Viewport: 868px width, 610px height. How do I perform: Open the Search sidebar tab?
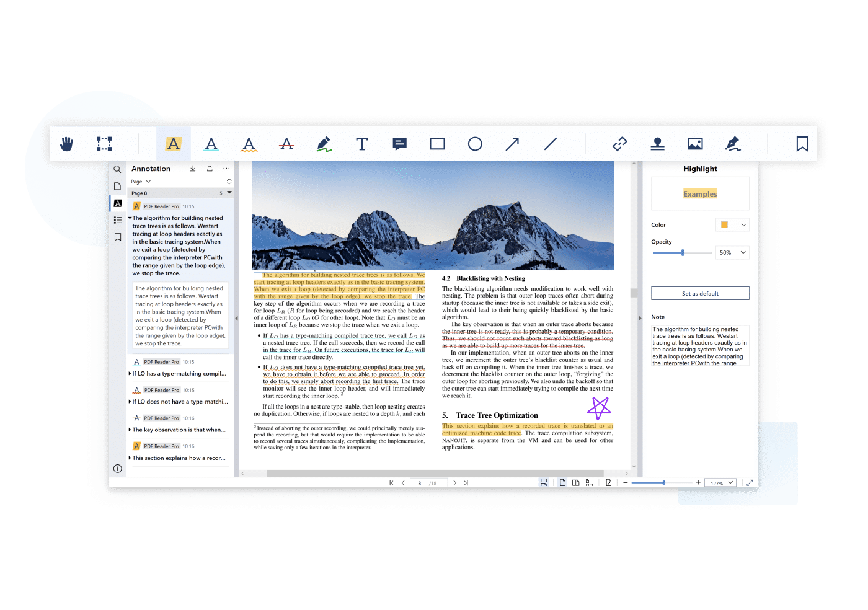pyautogui.click(x=117, y=169)
